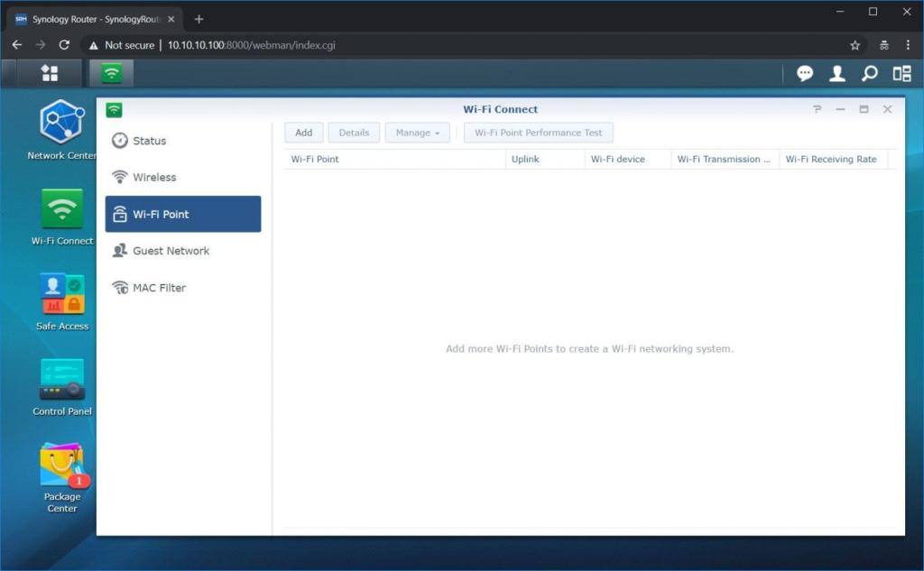
Task: Open a new browser tab
Action: pyautogui.click(x=199, y=19)
